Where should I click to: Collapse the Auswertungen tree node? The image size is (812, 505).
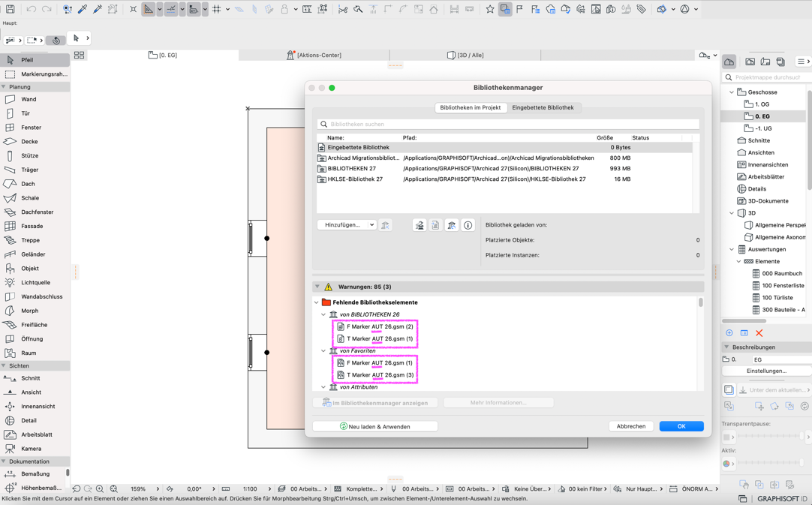click(x=732, y=249)
